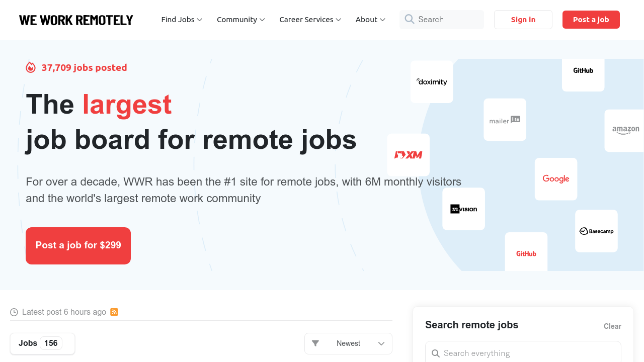Expand the Find Jobs dropdown
Viewport: 644px width, 362px height.
pyautogui.click(x=181, y=19)
